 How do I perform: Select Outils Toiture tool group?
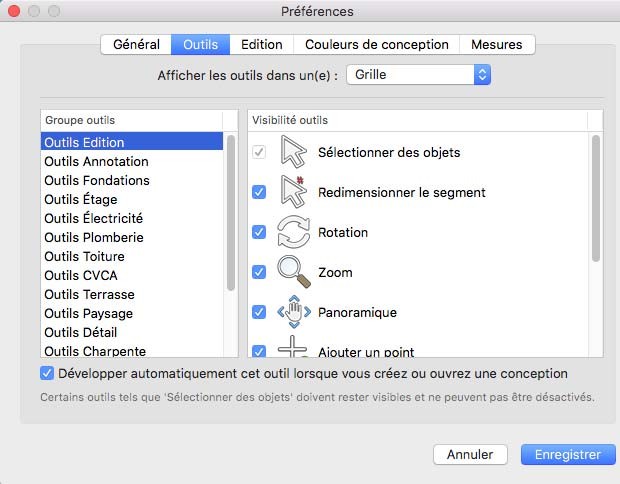tap(84, 257)
